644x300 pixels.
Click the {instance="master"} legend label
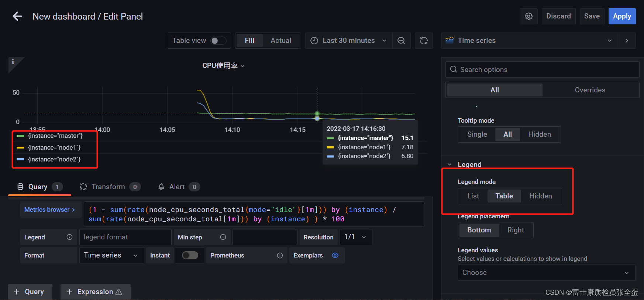55,136
